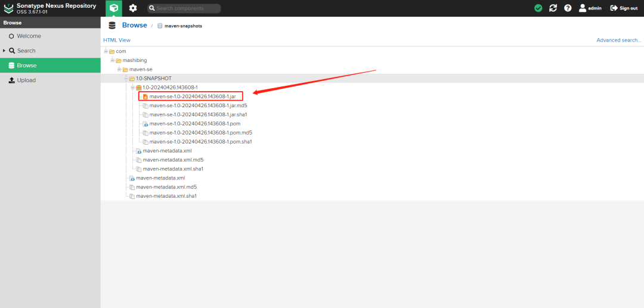Select the com folder
644x308 pixels.
(121, 51)
